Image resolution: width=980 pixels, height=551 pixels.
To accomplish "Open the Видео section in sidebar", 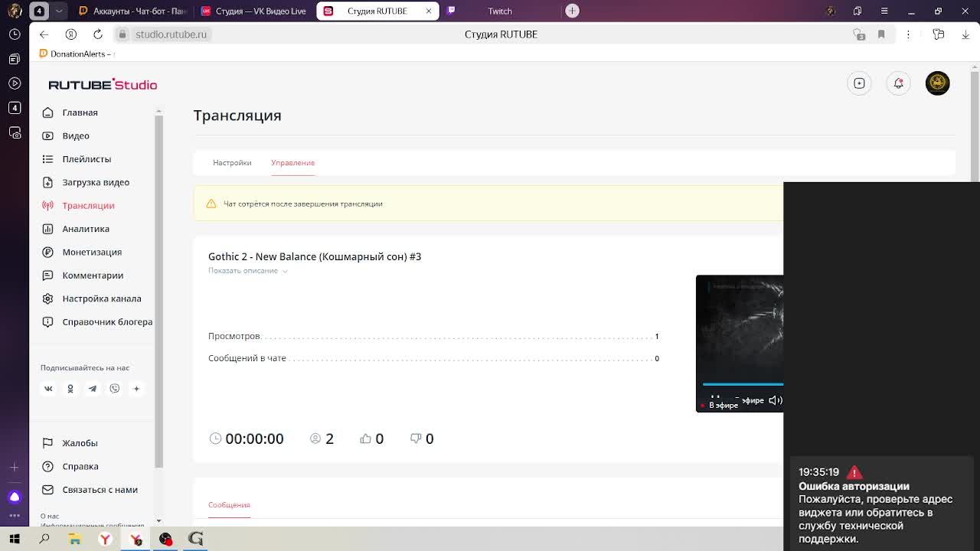I will click(x=76, y=135).
